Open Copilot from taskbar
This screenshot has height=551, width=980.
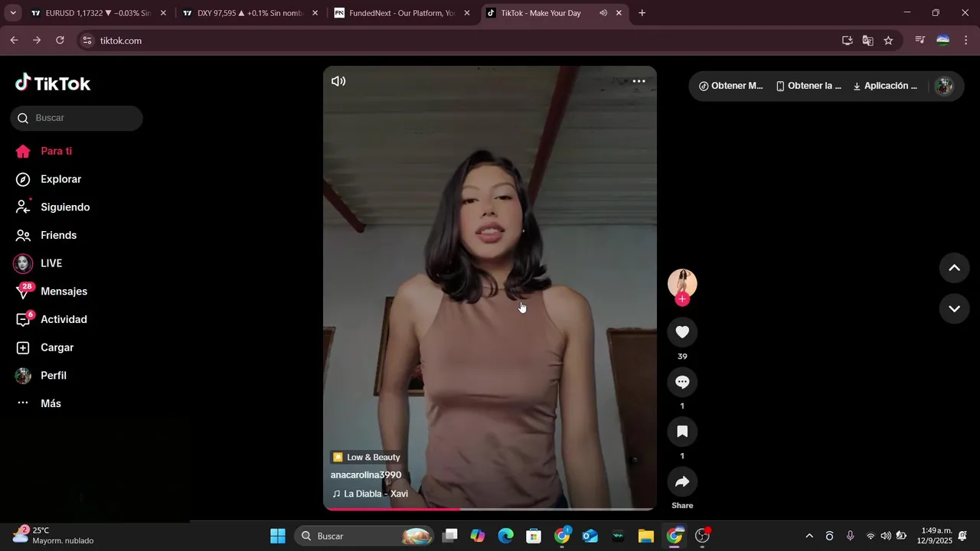[x=478, y=536]
